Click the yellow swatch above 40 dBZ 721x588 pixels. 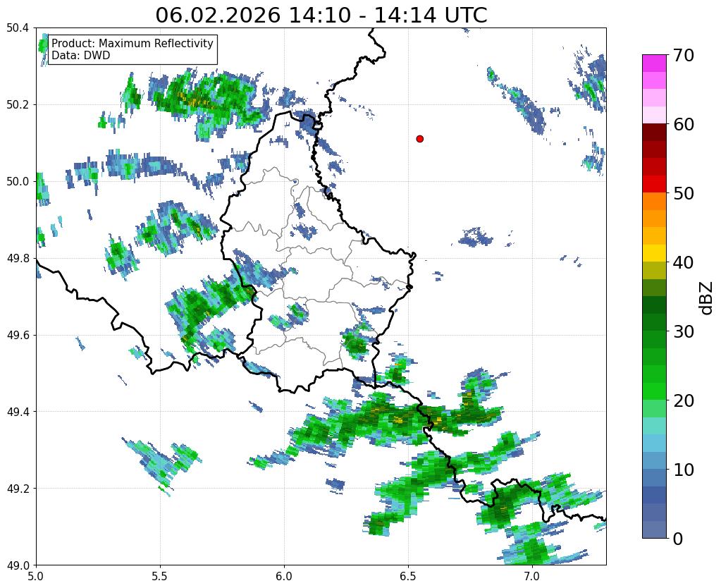(654, 253)
